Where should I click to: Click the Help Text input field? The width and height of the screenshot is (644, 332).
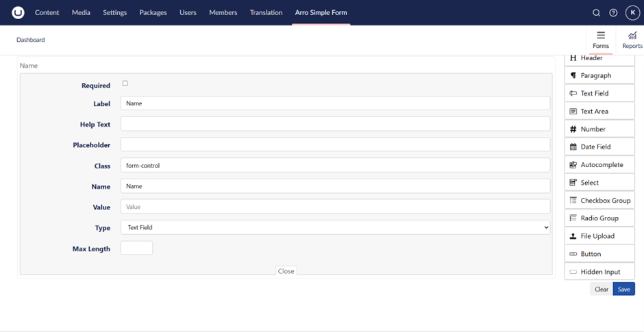click(335, 124)
